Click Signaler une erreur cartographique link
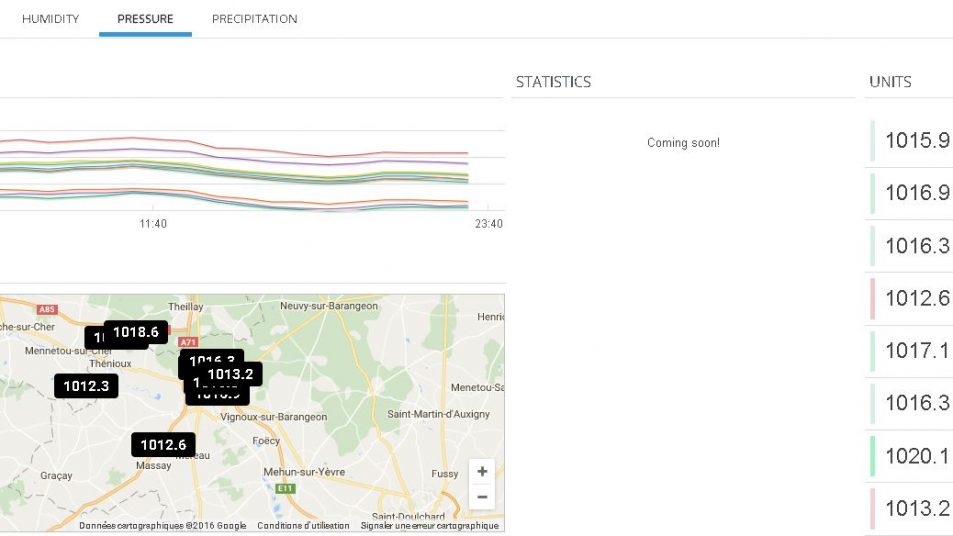Screen dimensions: 953x536 [429, 526]
